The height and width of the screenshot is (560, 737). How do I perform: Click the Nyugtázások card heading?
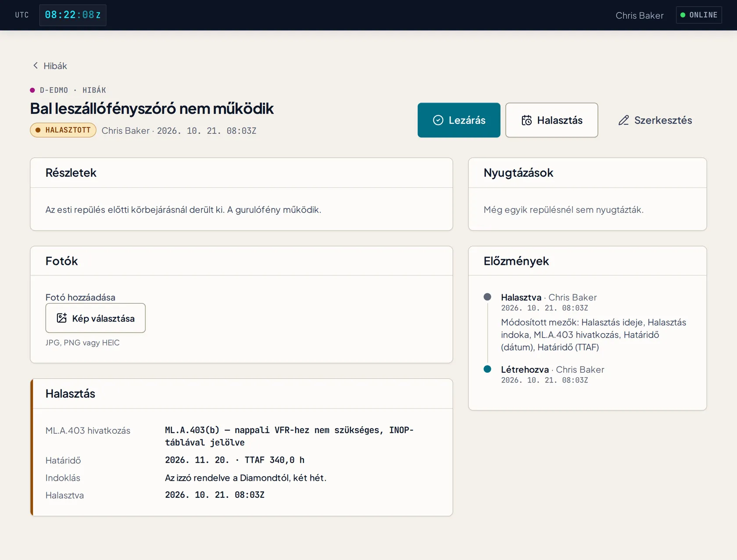tap(519, 173)
